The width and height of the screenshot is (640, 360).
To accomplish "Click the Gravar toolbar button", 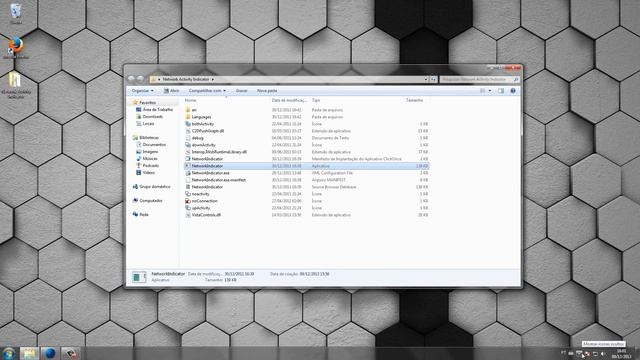I will click(242, 91).
